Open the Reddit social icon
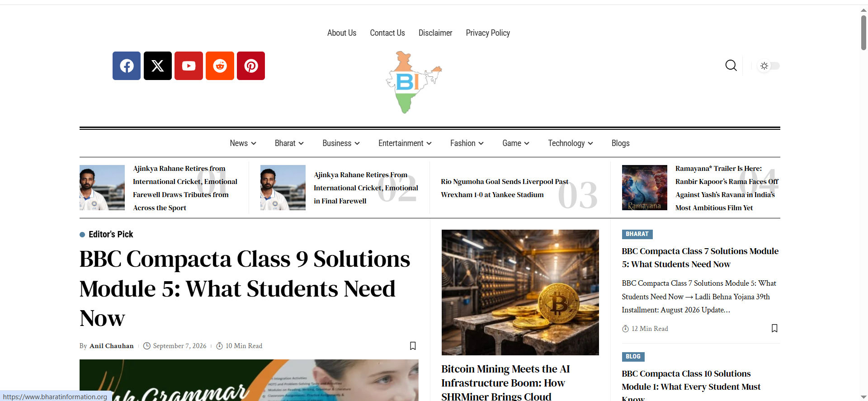Image resolution: width=868 pixels, height=401 pixels. (220, 66)
